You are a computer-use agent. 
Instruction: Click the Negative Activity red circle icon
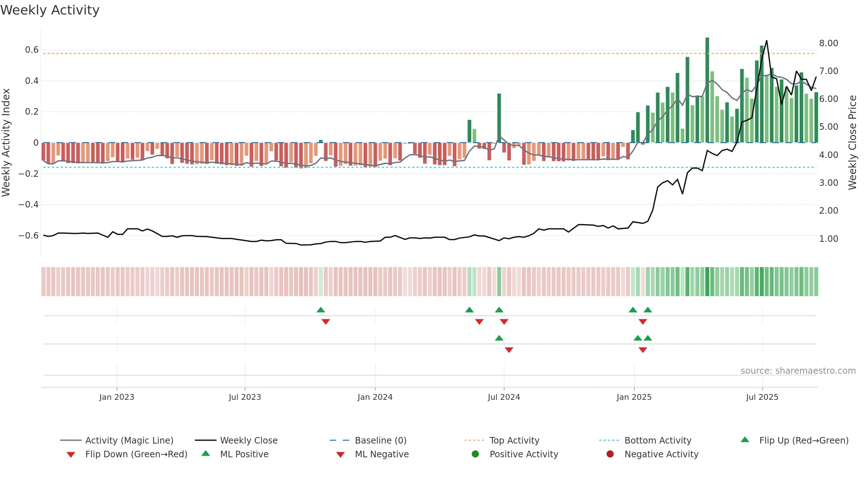[x=610, y=454]
